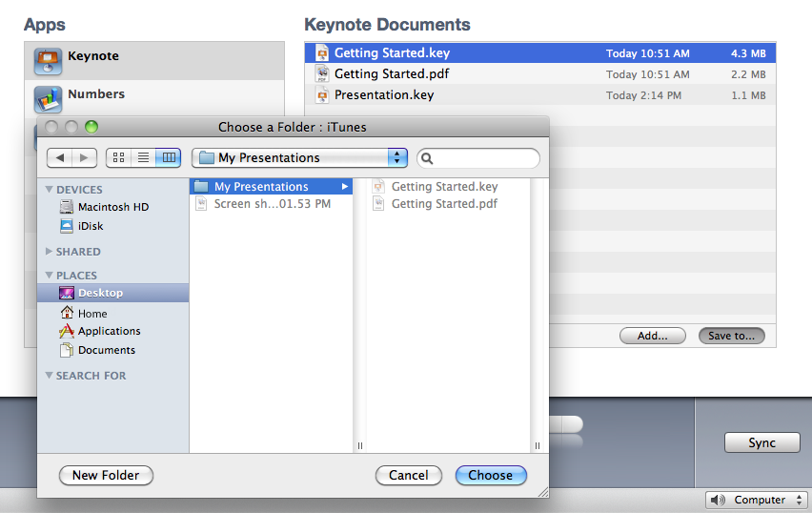Click the New Folder button
The image size is (812, 513).
click(x=106, y=475)
